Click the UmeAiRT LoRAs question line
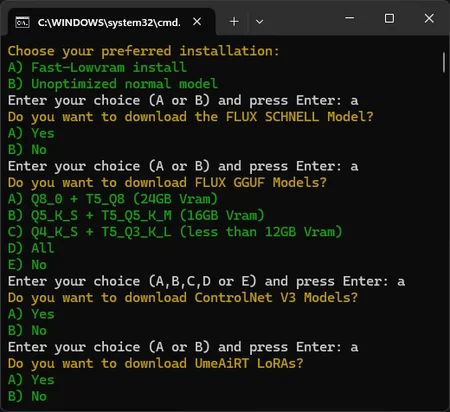Screen dimensions: 450x412 click(x=155, y=364)
